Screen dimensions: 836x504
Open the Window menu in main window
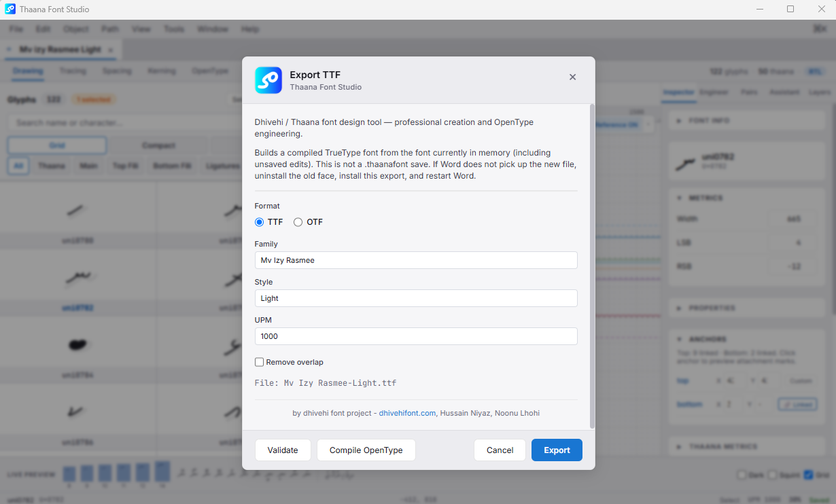pos(213,29)
